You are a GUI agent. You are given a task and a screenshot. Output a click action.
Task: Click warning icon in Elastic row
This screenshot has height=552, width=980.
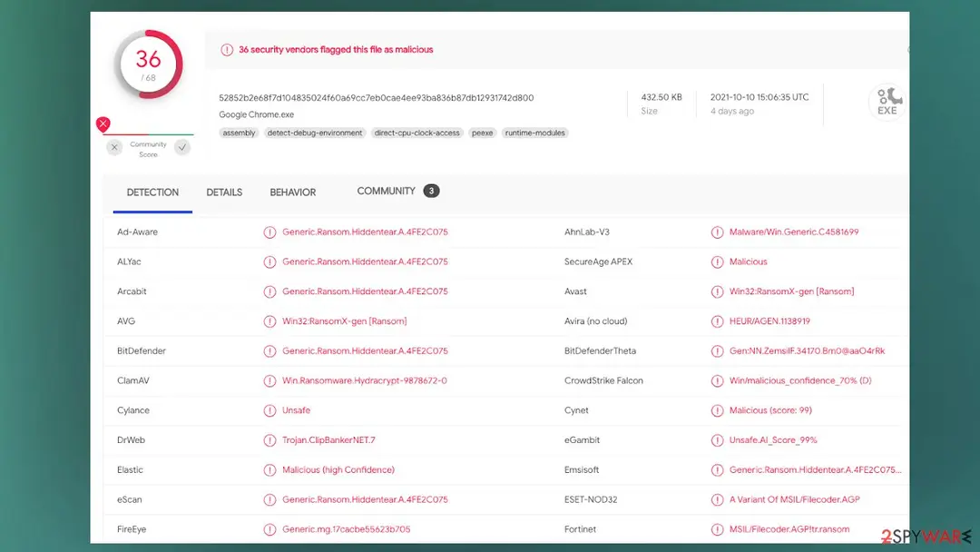pyautogui.click(x=269, y=470)
